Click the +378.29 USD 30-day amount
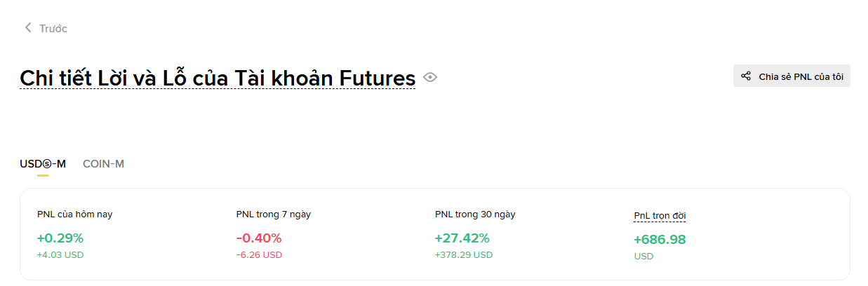 tap(464, 255)
